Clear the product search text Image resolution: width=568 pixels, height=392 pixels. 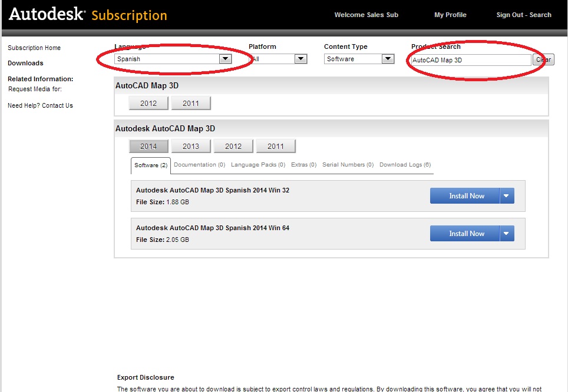point(543,59)
